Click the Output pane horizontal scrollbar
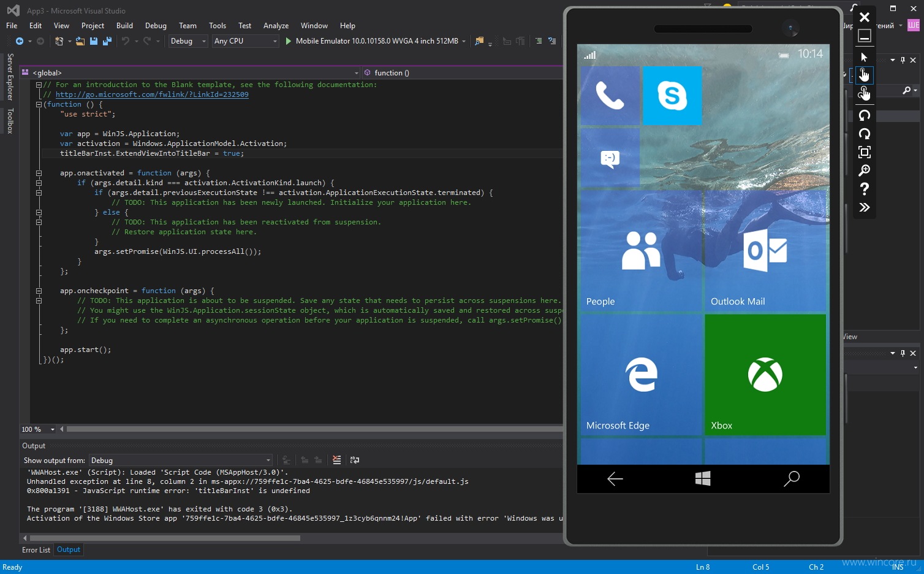This screenshot has height=574, width=924. tap(165, 538)
